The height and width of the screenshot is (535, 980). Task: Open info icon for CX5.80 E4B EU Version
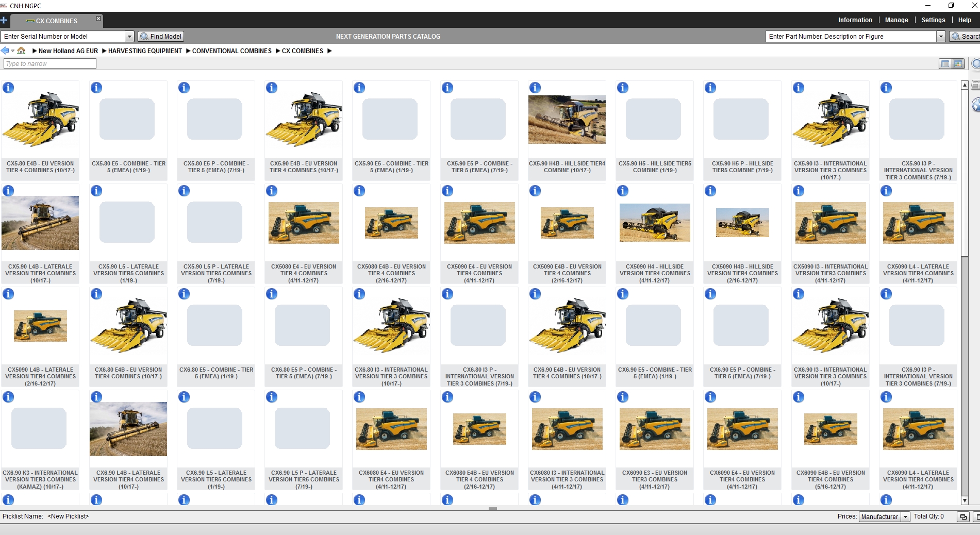(x=8, y=88)
